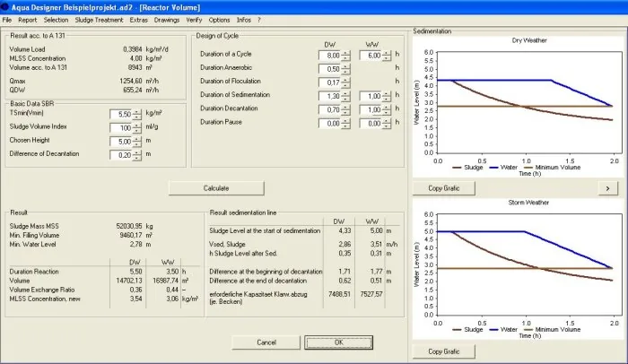The width and height of the screenshot is (628, 364).
Task: Click the Duration of Floculation input field
Action: coord(329,82)
